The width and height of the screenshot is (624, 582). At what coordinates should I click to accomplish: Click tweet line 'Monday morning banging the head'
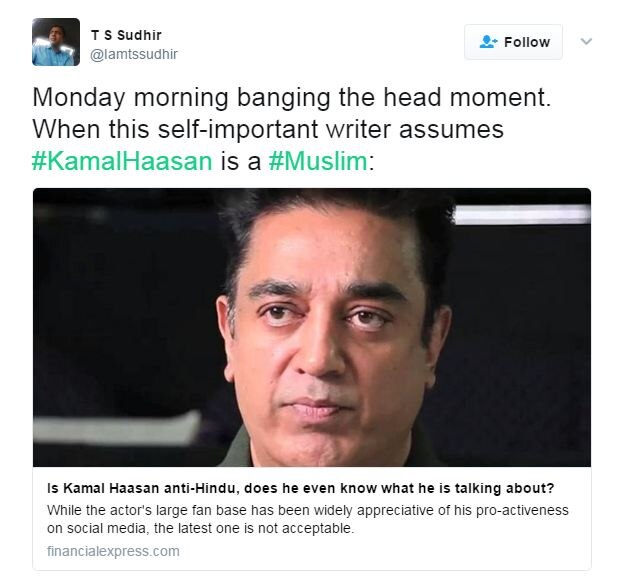pos(292,97)
